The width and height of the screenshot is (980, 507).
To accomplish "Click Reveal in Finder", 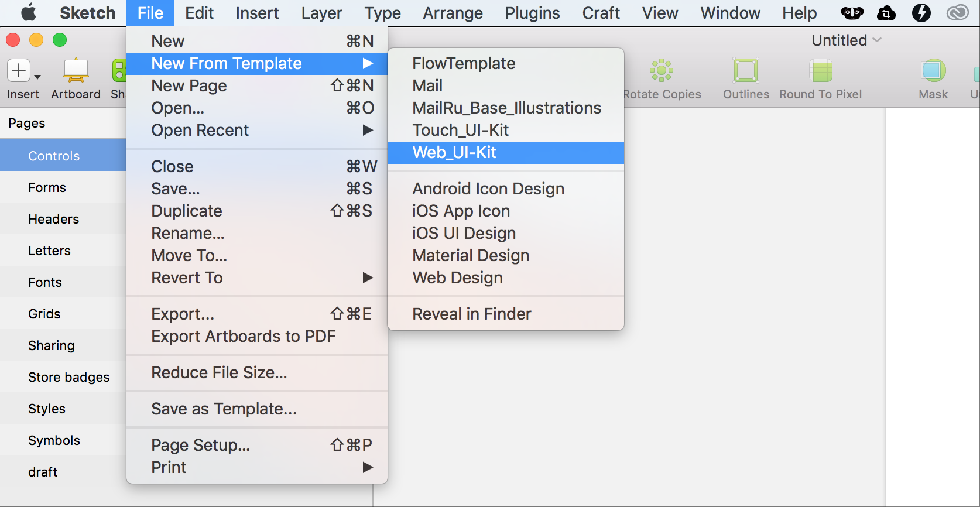I will pyautogui.click(x=472, y=314).
